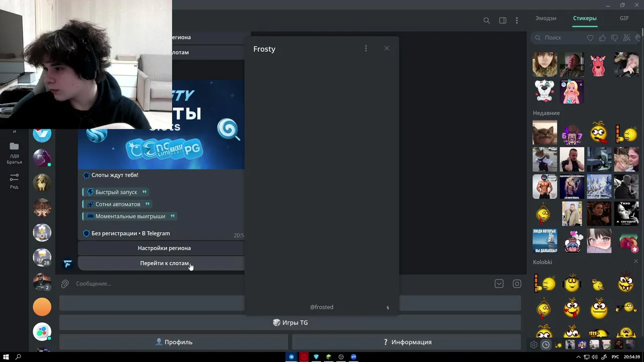Image resolution: width=644 pixels, height=362 pixels.
Task: Click the Игры TG keyboard button
Action: (x=290, y=323)
